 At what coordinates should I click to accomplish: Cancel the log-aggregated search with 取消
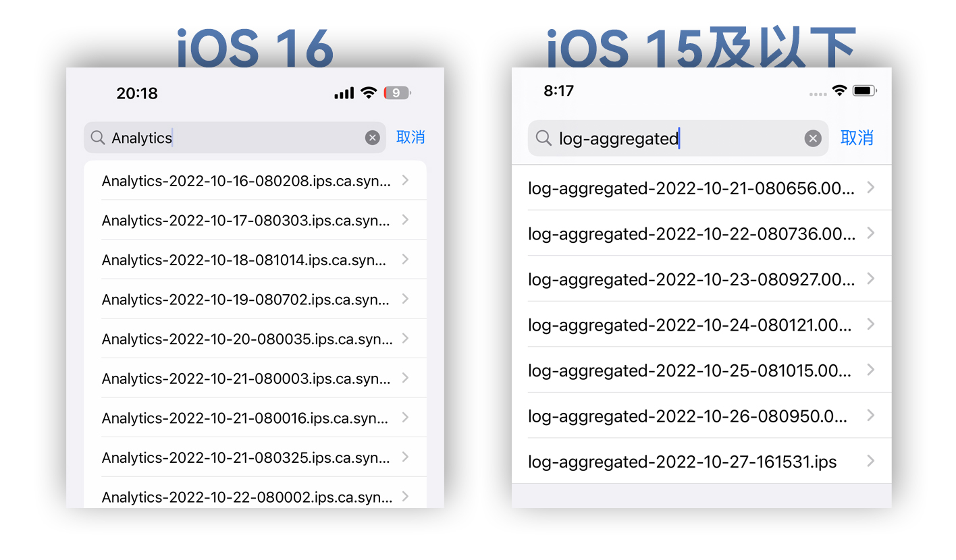point(857,138)
